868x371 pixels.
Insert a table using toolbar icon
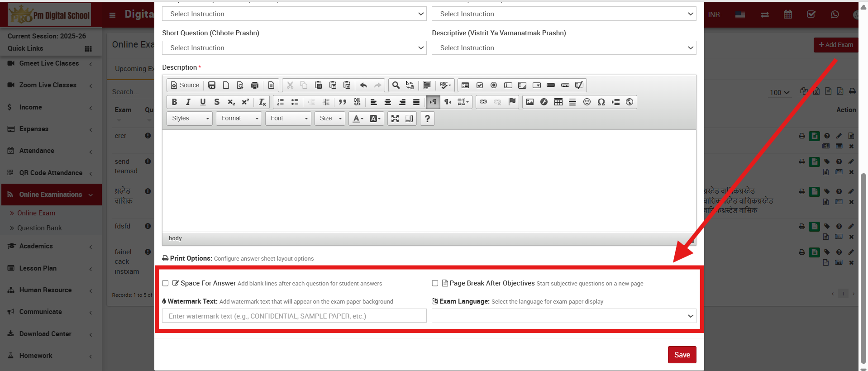[558, 102]
